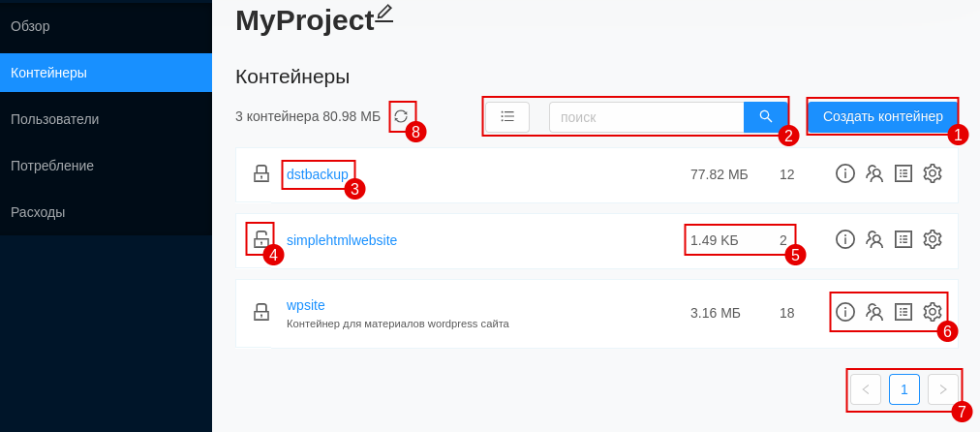Open object list icon for dstbackup
This screenshot has height=432, width=980.
(x=903, y=173)
